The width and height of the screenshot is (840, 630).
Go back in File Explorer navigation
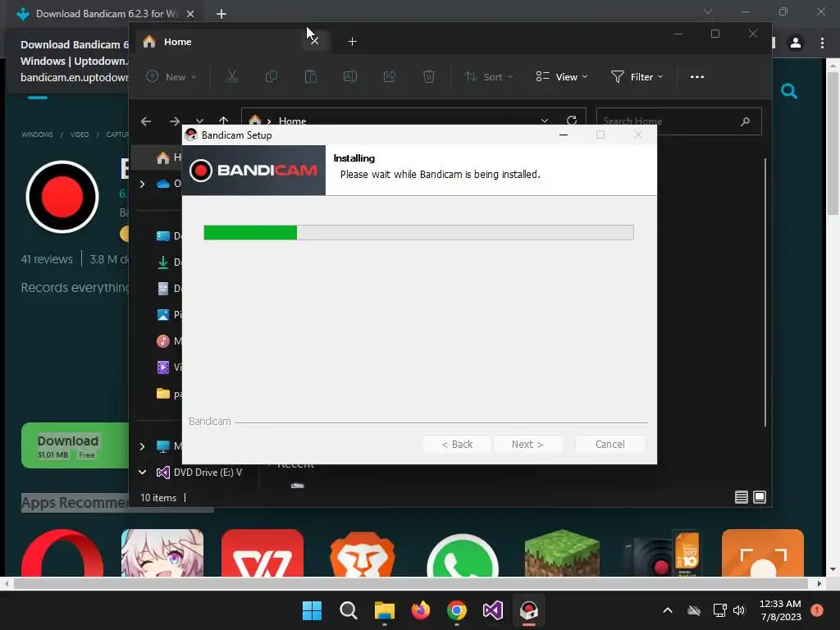(146, 121)
